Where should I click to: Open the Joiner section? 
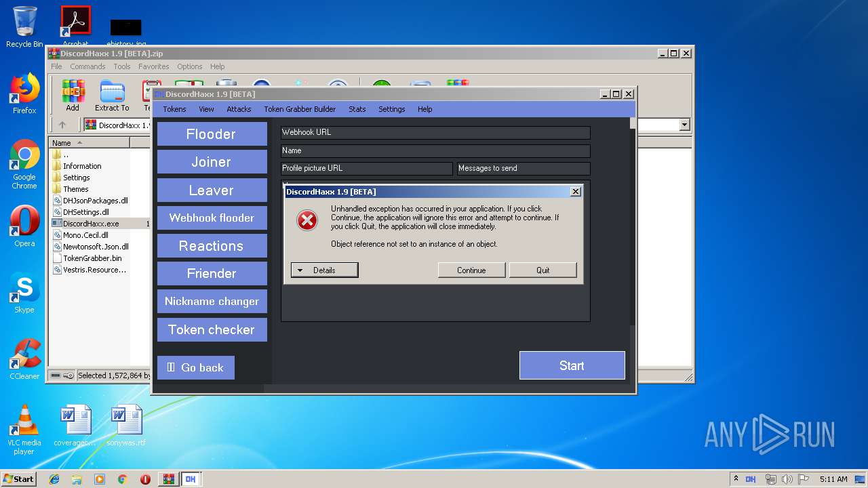pos(212,162)
